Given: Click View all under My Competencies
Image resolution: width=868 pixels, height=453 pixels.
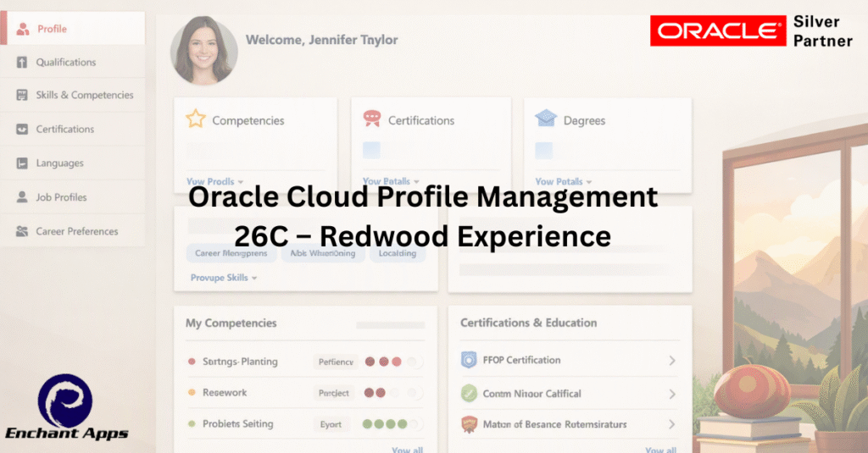Looking at the screenshot, I should (408, 449).
